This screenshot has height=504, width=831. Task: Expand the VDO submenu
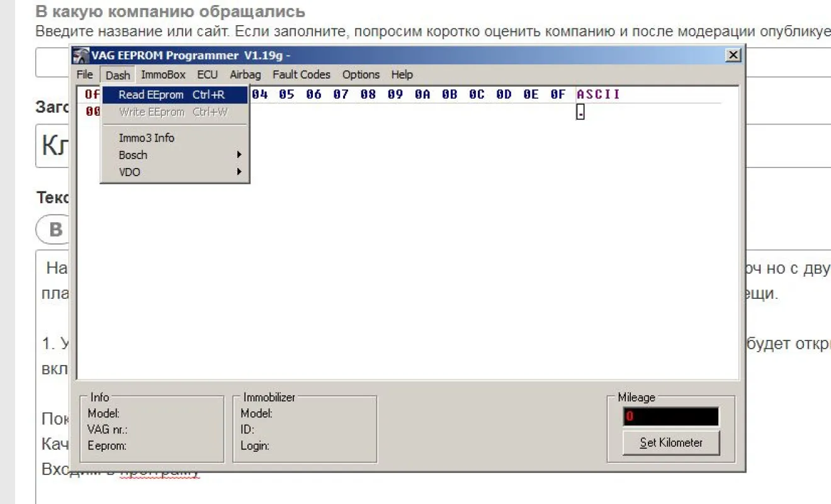pyautogui.click(x=174, y=172)
